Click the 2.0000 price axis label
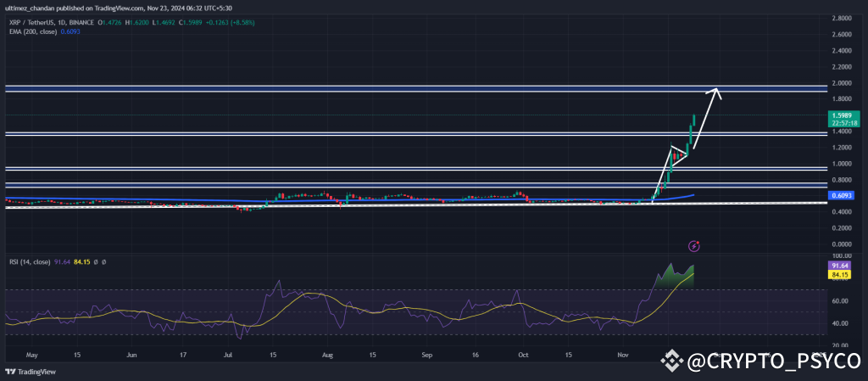 (x=842, y=83)
